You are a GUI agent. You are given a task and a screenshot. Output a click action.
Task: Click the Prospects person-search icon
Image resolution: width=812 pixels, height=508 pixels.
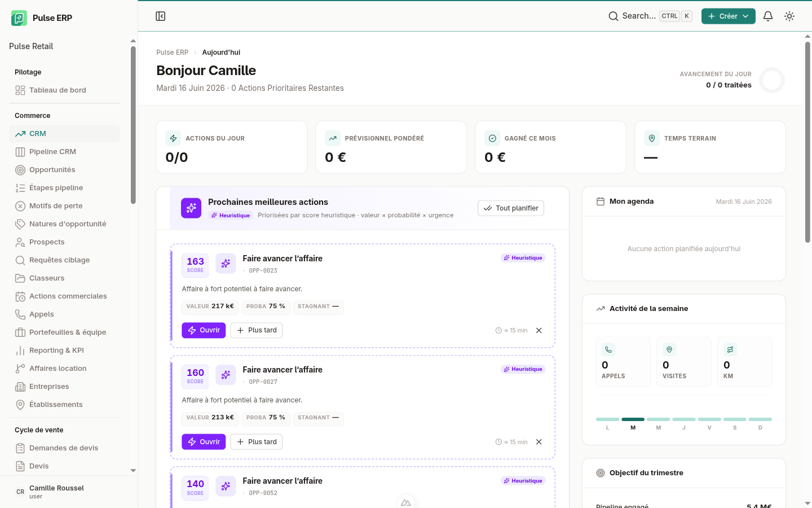(20, 242)
